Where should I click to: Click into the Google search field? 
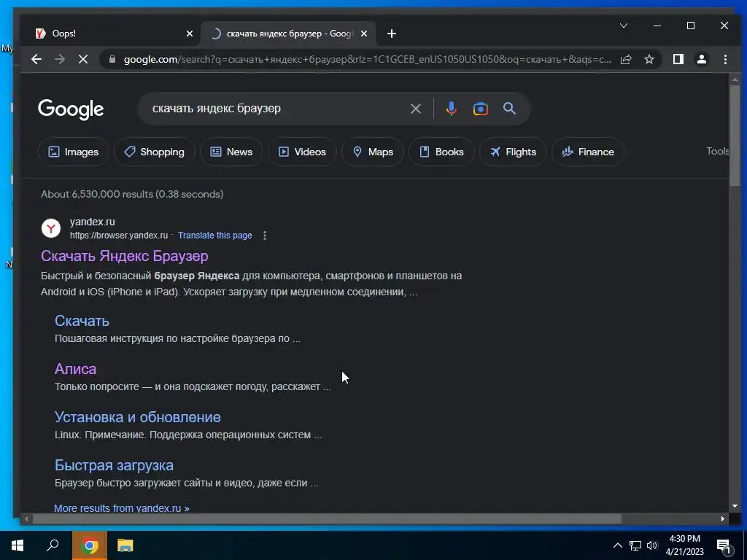click(x=276, y=109)
